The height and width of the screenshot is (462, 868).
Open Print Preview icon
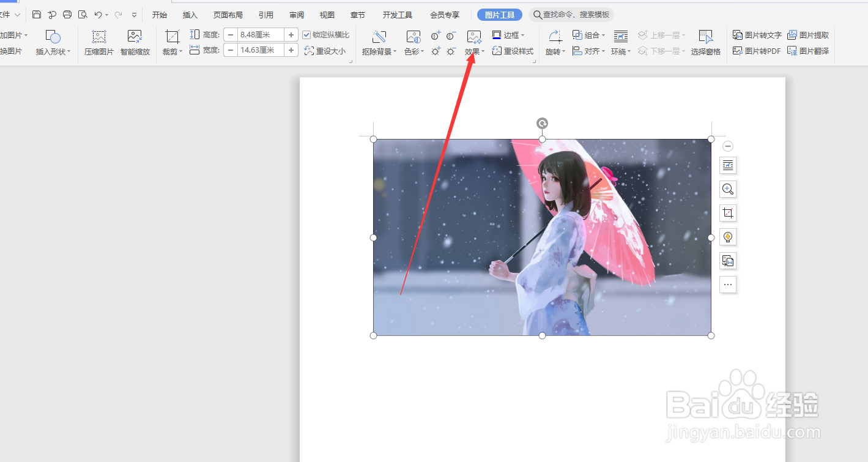tap(83, 15)
